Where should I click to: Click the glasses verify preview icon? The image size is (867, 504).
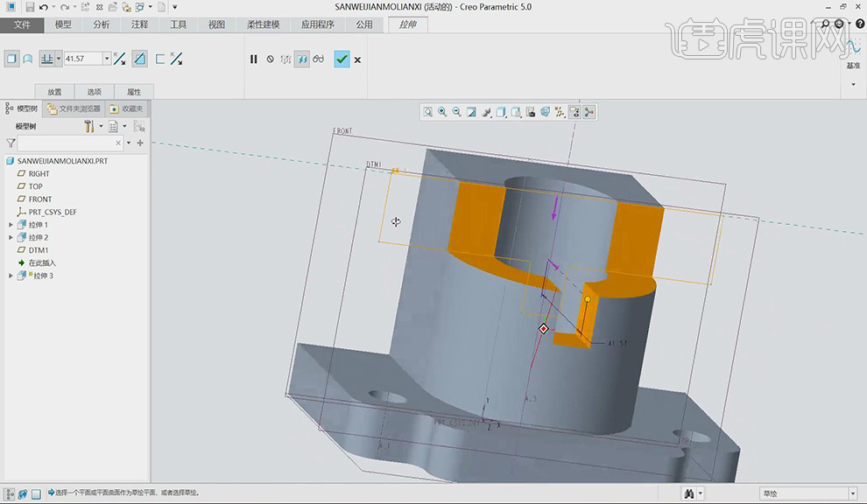coord(318,59)
